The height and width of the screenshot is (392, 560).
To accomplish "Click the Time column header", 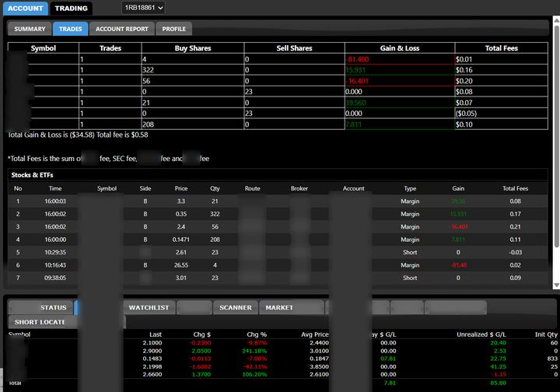I will (x=55, y=188).
